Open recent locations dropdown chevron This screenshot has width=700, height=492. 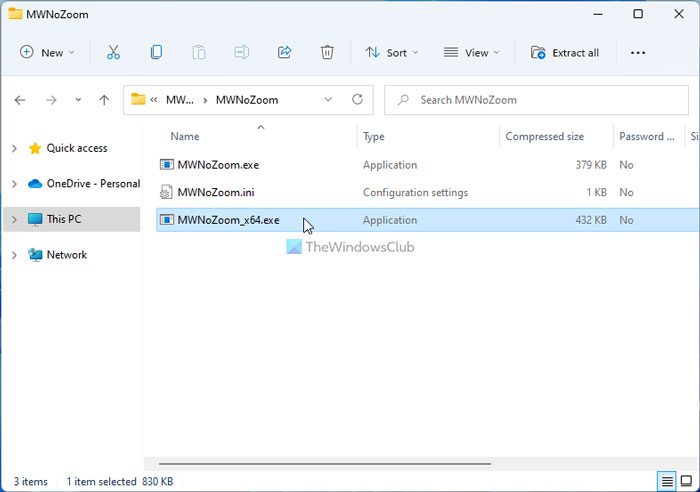(x=78, y=100)
